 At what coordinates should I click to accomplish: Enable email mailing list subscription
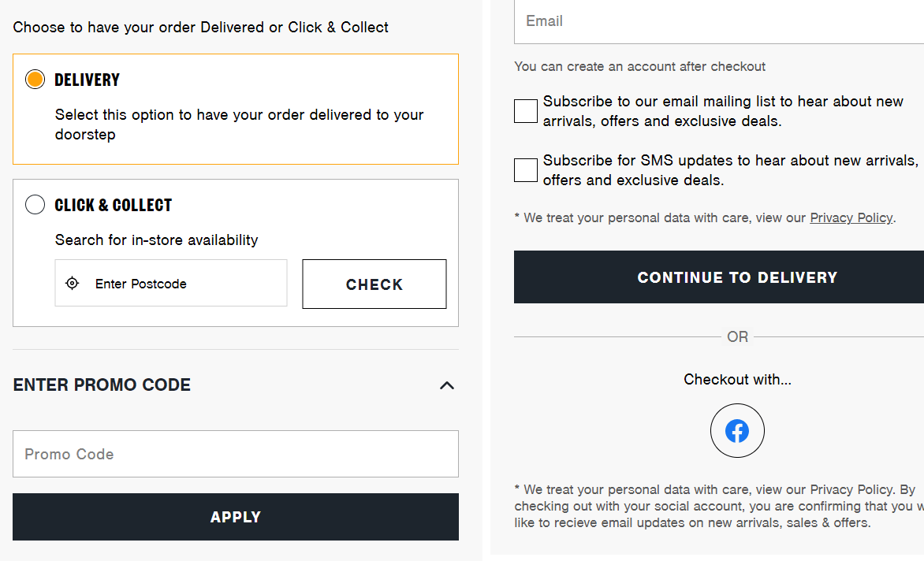(x=525, y=111)
